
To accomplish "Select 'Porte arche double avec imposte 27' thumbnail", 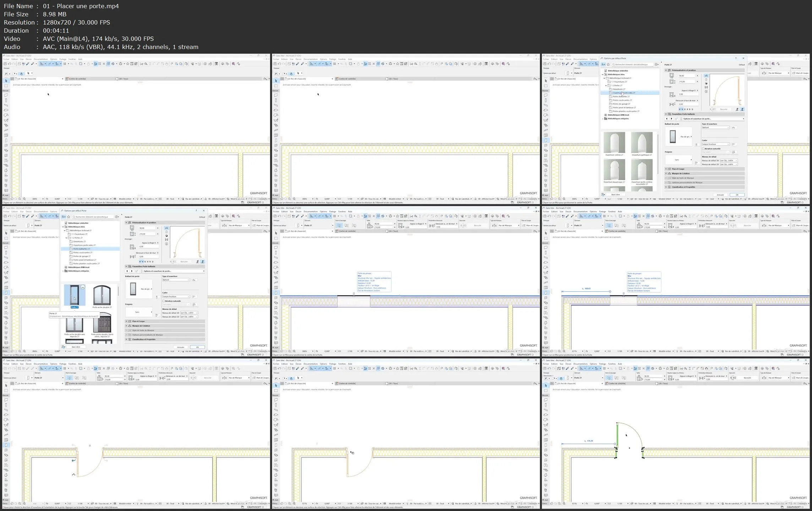I will coord(75,325).
